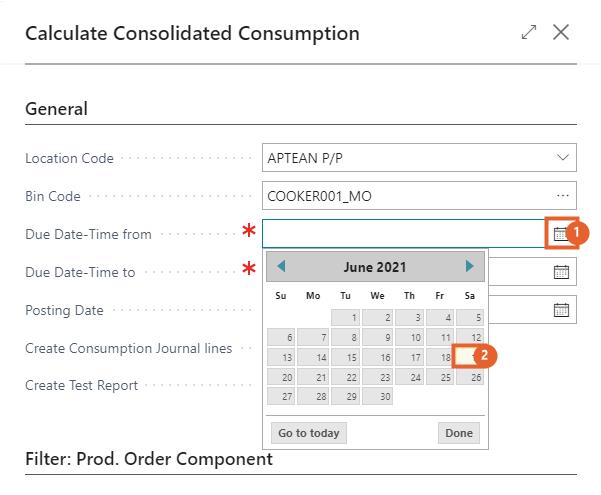Pick June 1 in the calendar
601x495 pixels.
[345, 317]
